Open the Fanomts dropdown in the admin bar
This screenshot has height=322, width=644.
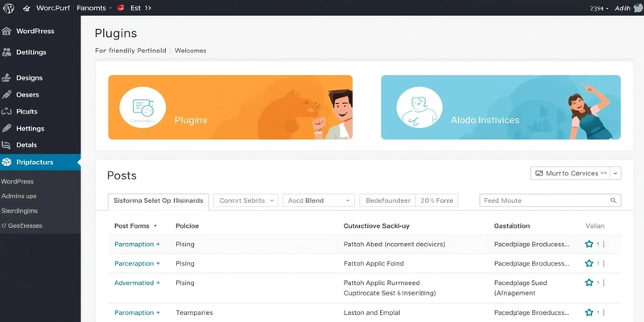pos(94,8)
